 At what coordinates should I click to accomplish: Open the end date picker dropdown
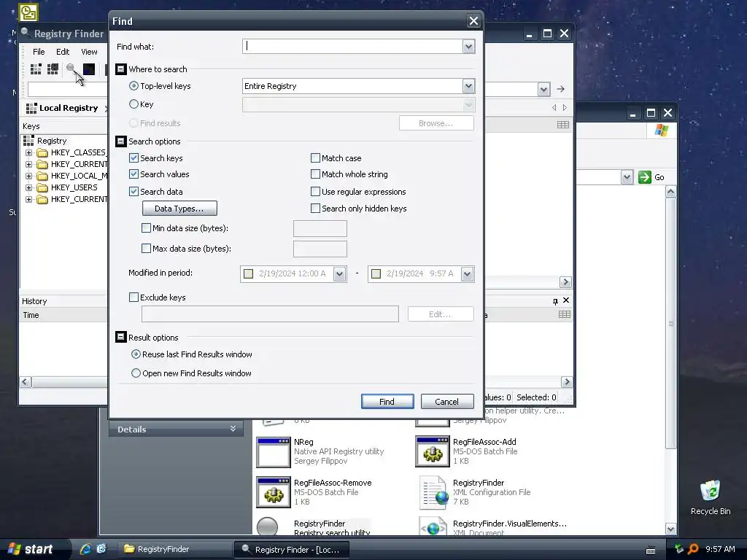point(467,274)
